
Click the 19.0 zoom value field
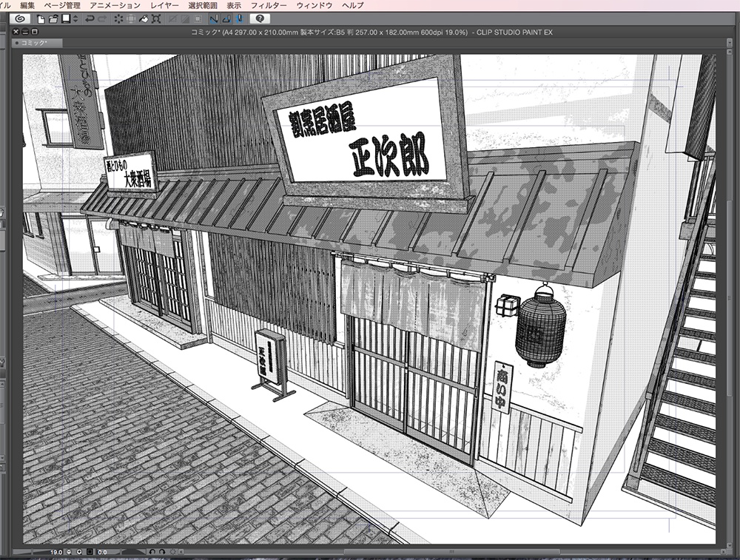click(56, 552)
